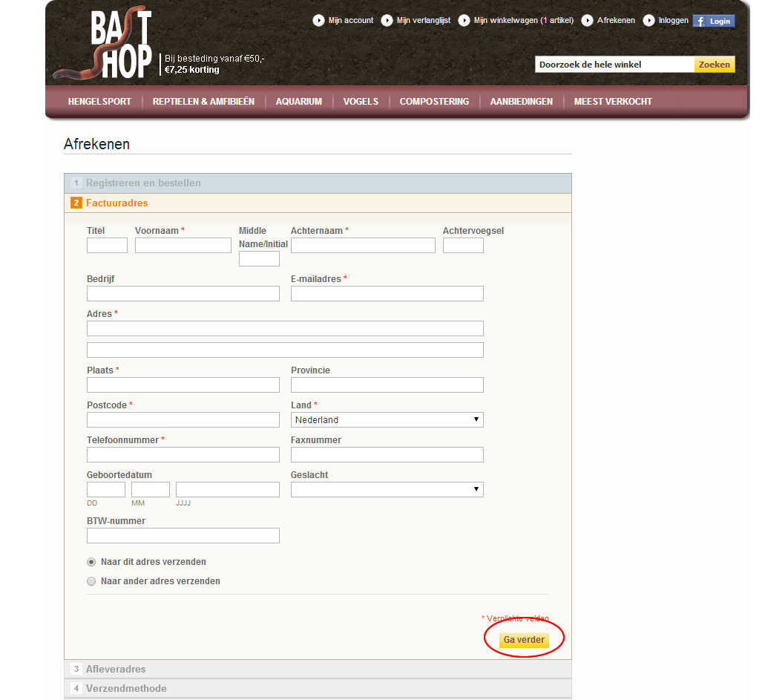Click the JJJJ birth year field
Image resolution: width=765 pixels, height=700 pixels.
[x=227, y=490]
